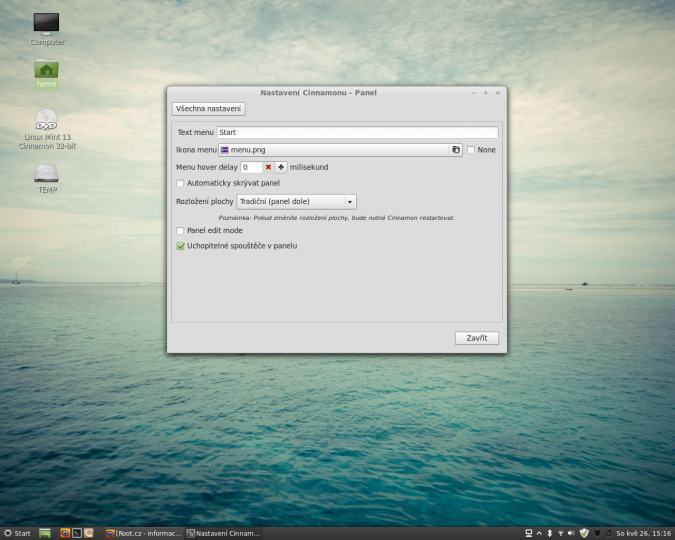Viewport: 675px width, 540px height.
Task: Maximize the Nastavení Cinnamonu window
Action: click(486, 93)
